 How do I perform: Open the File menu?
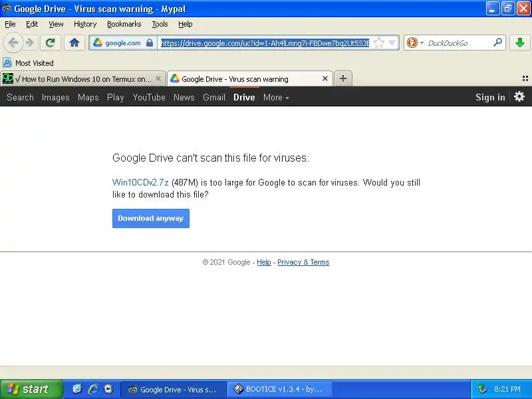pos(10,24)
